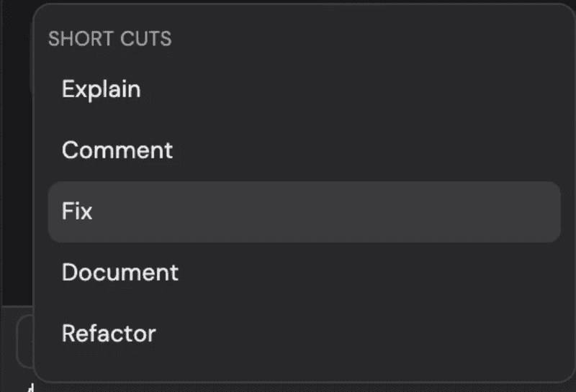Click the highlighted Fix option

[x=78, y=211]
